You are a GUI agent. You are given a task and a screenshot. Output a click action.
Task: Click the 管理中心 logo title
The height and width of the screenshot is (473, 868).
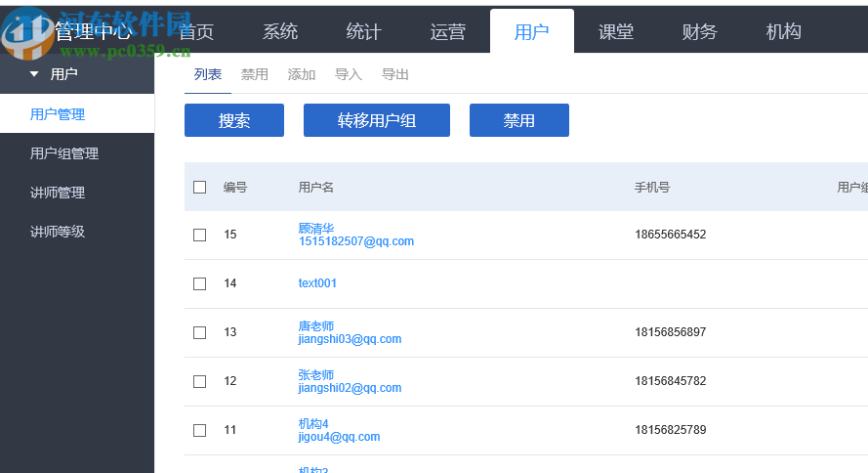tap(93, 31)
